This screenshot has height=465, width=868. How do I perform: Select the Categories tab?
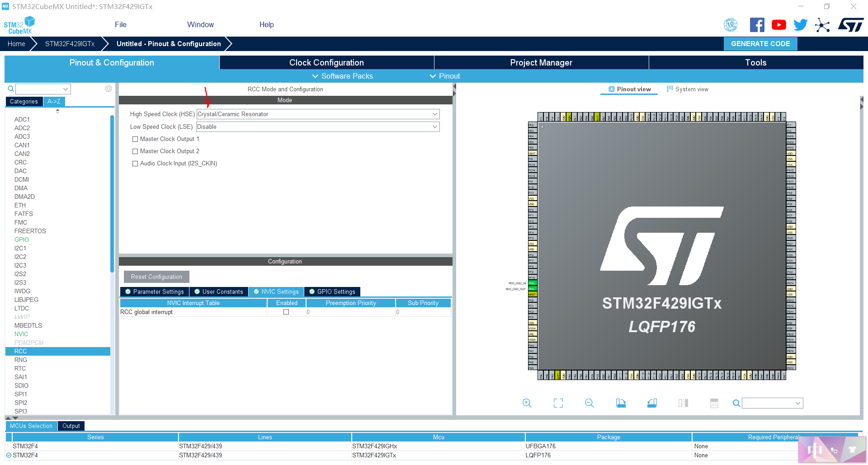pyautogui.click(x=24, y=102)
